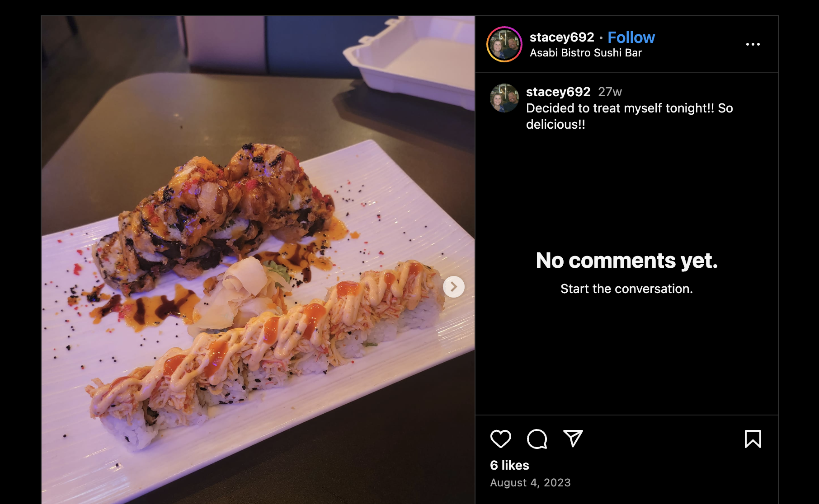Reveal more post actions via ellipsis menu
819x504 pixels.
pyautogui.click(x=753, y=44)
